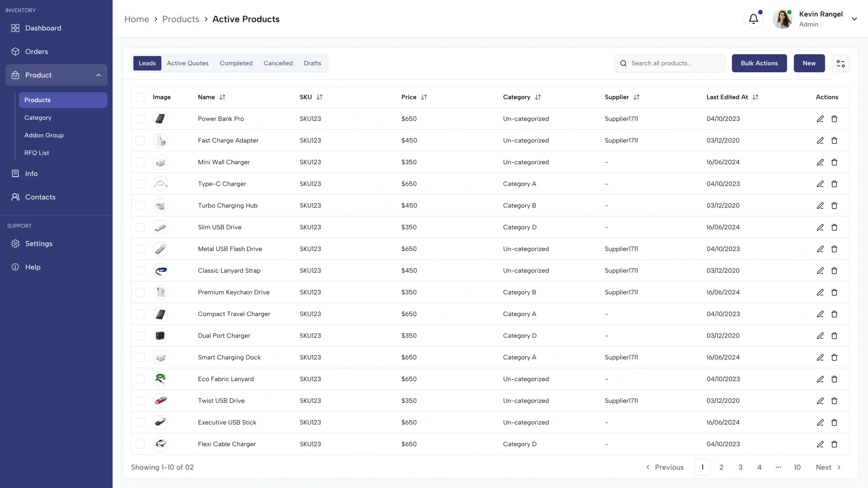Image resolution: width=868 pixels, height=488 pixels.
Task: Switch to the Active Quotes tab
Action: click(188, 63)
